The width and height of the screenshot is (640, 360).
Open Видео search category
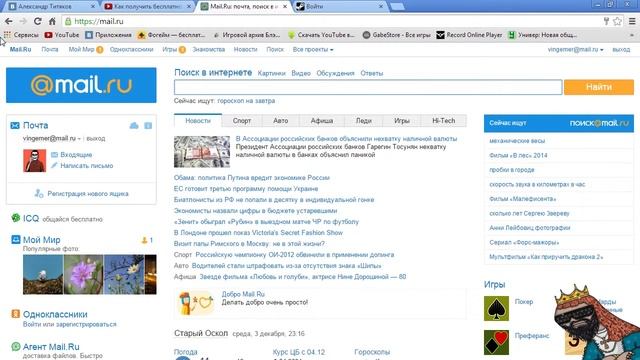[x=301, y=73]
